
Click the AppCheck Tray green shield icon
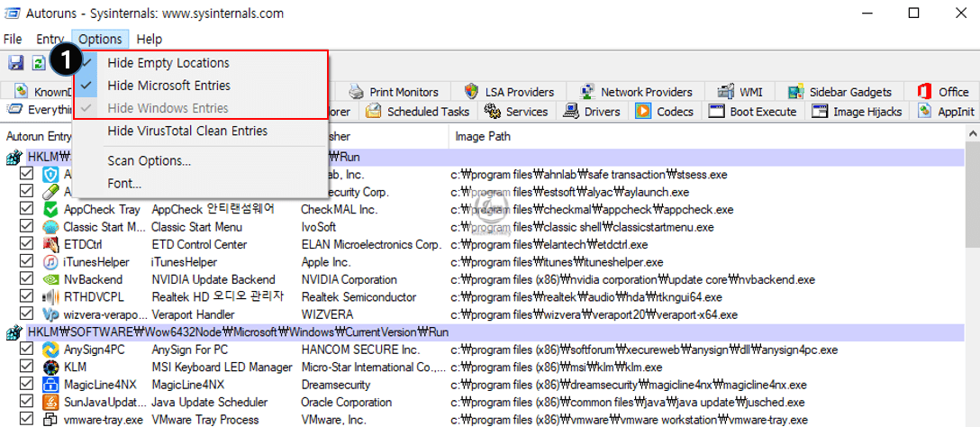pos(50,209)
